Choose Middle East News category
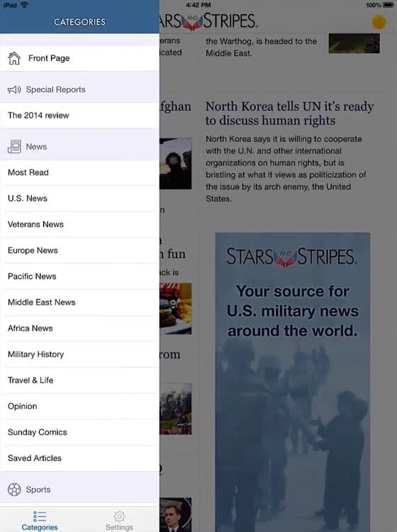 click(x=79, y=302)
